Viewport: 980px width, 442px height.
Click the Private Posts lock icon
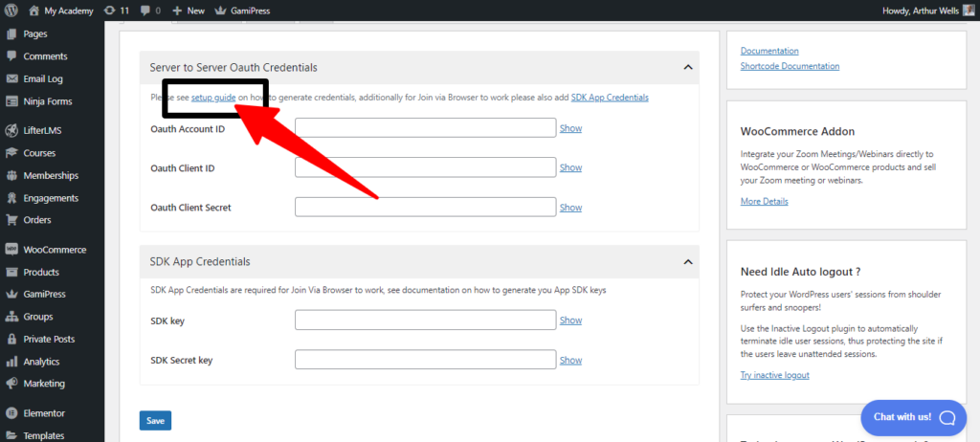(11, 339)
